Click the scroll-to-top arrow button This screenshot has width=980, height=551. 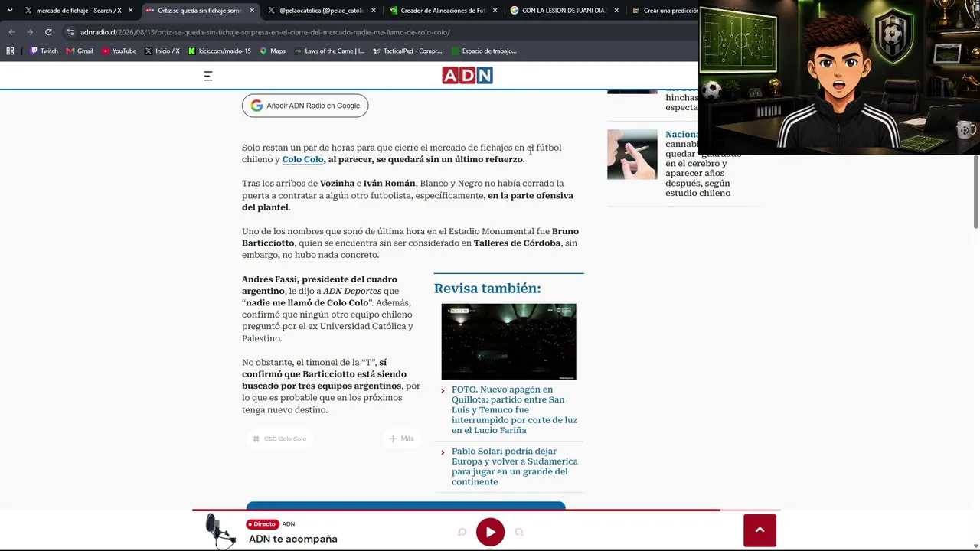(759, 530)
